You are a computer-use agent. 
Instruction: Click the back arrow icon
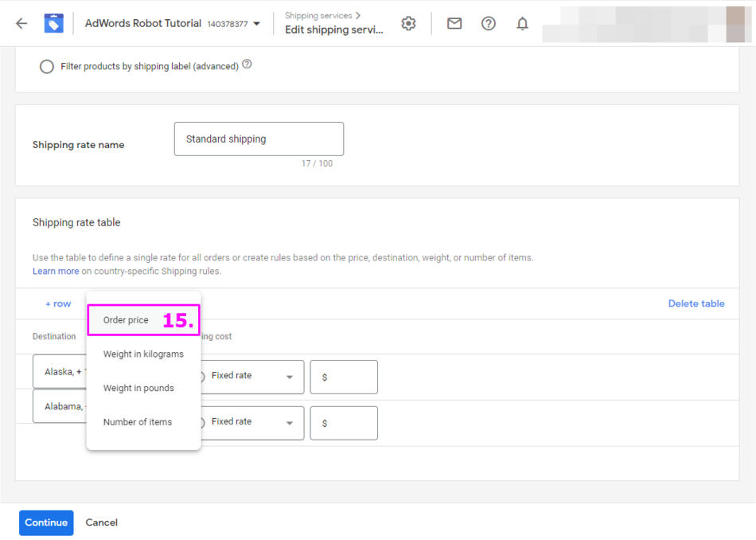pyautogui.click(x=21, y=23)
